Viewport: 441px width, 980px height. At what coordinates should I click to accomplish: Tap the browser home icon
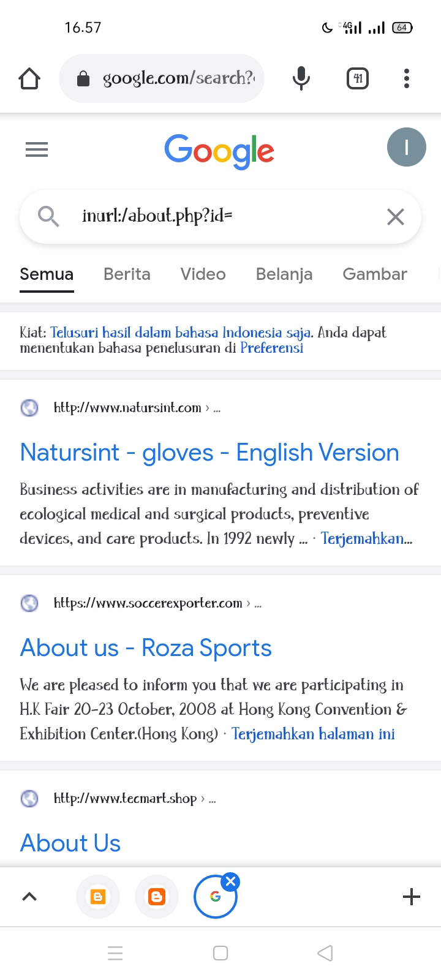tap(29, 78)
